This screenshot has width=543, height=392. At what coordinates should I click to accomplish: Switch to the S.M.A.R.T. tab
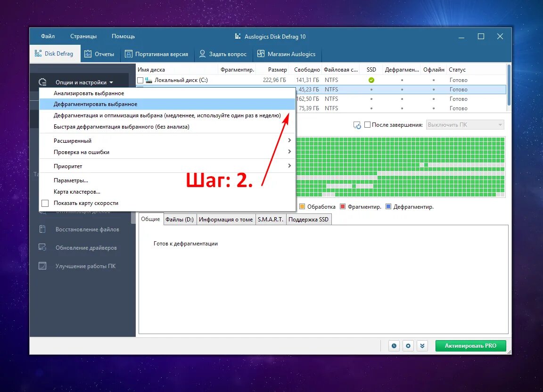coord(271,219)
